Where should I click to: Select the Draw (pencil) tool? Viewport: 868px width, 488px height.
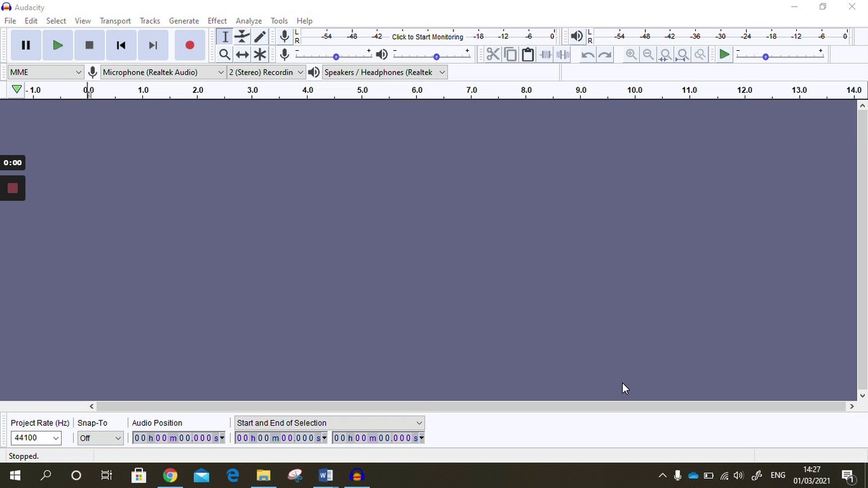pos(260,37)
